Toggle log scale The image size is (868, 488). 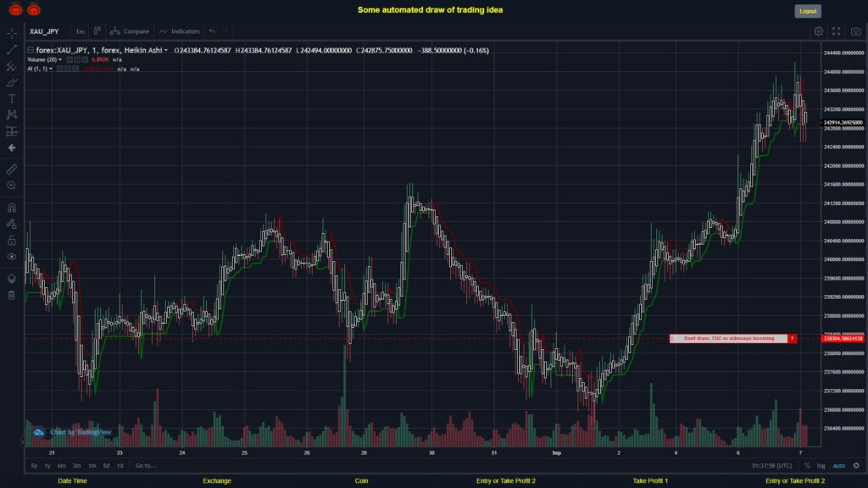point(821,466)
